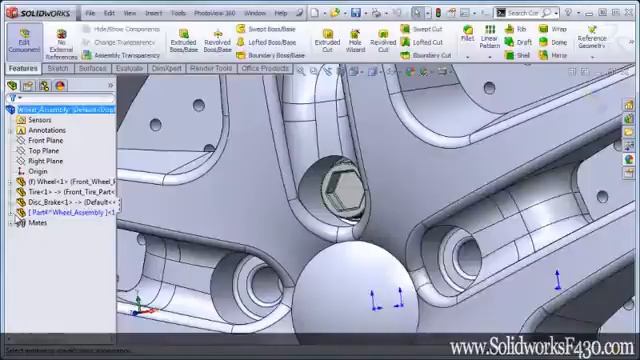Viewport: 640px width, 360px height.
Task: Click Assembly Transparency option
Action: [x=121, y=55]
